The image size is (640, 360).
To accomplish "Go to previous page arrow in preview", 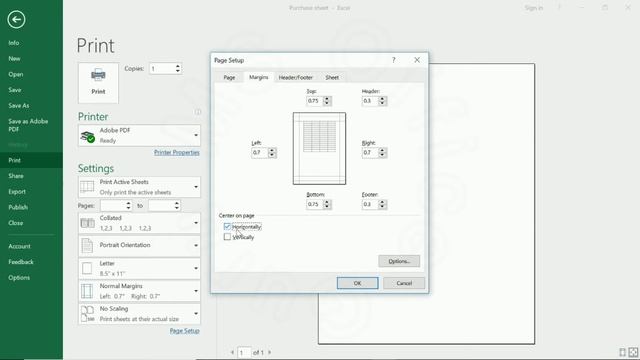I will (232, 352).
